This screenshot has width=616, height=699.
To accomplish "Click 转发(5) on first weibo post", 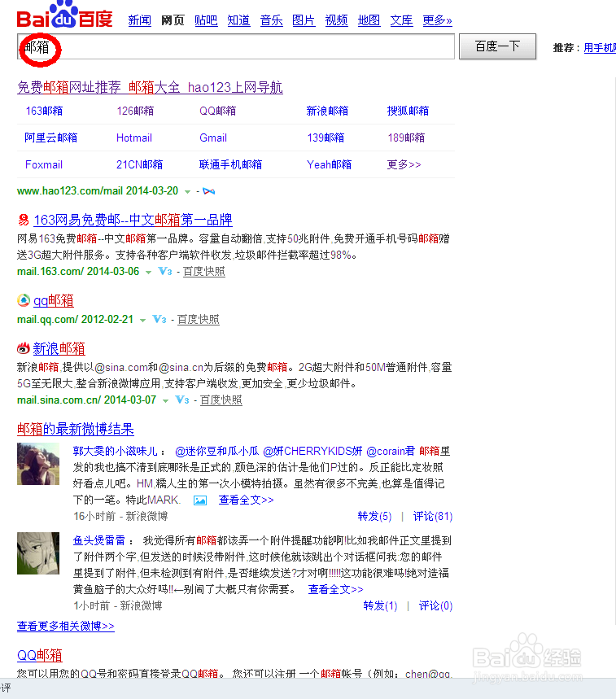I will [x=374, y=516].
